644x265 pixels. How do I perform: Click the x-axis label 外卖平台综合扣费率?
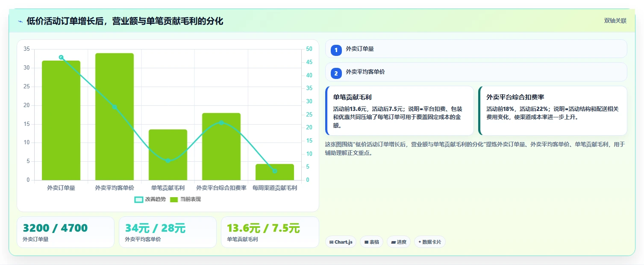point(221,188)
